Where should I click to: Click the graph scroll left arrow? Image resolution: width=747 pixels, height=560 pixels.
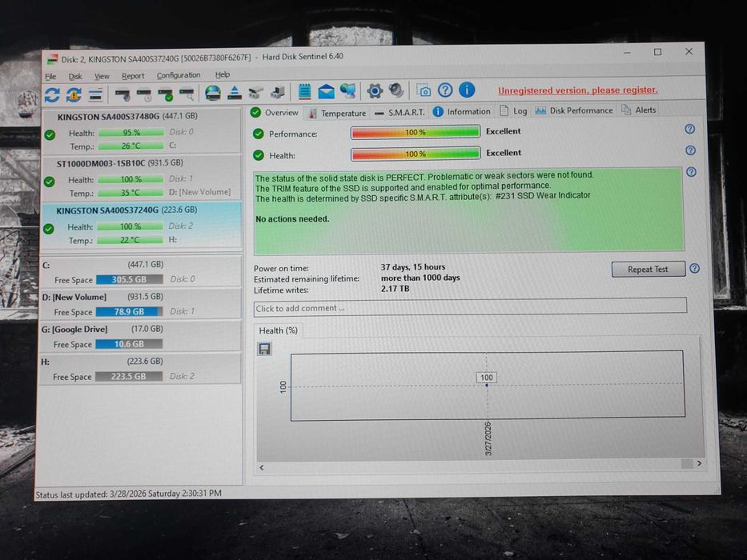click(x=262, y=468)
